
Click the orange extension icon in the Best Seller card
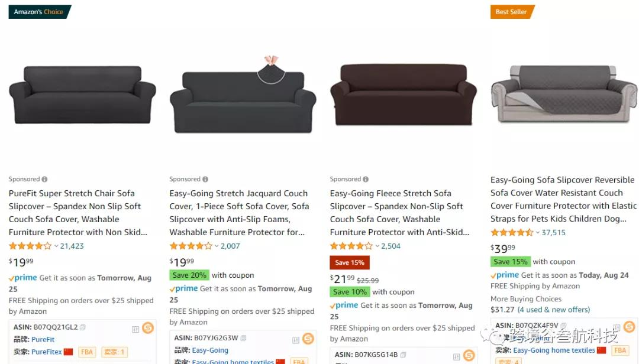pos(629,327)
